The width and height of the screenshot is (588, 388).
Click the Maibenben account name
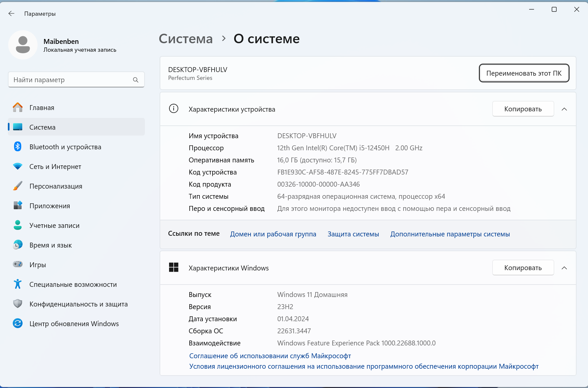pyautogui.click(x=61, y=41)
